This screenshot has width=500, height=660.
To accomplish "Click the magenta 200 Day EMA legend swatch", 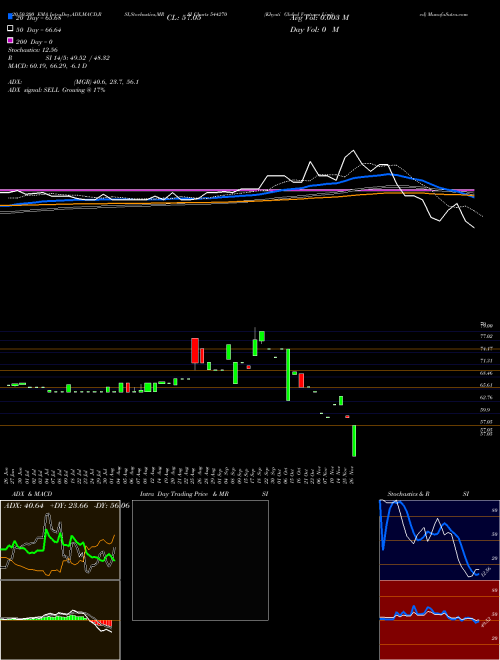I will point(11,40).
